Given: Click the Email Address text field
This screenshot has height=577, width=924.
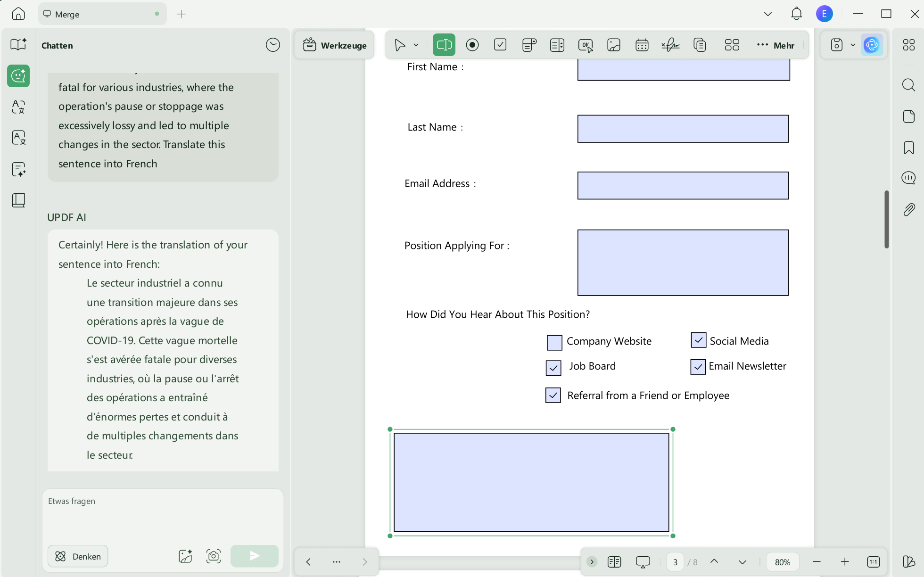Looking at the screenshot, I should pos(683,185).
